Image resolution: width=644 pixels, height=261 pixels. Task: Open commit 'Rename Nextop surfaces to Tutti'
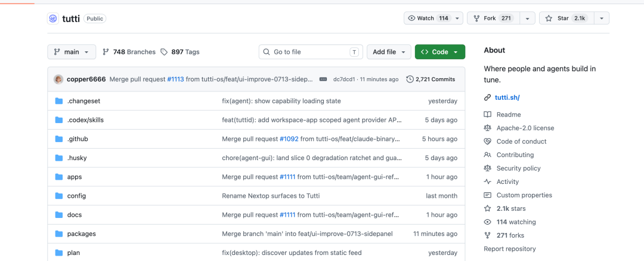[271, 196]
